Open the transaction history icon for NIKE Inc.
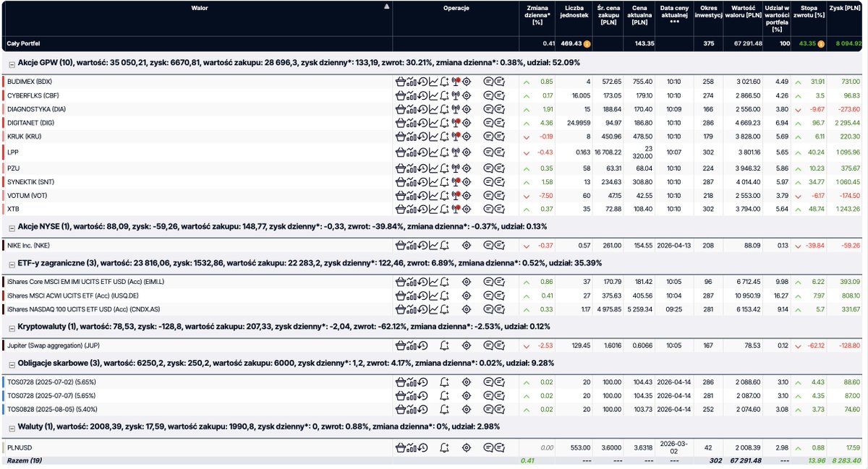 tap(422, 246)
